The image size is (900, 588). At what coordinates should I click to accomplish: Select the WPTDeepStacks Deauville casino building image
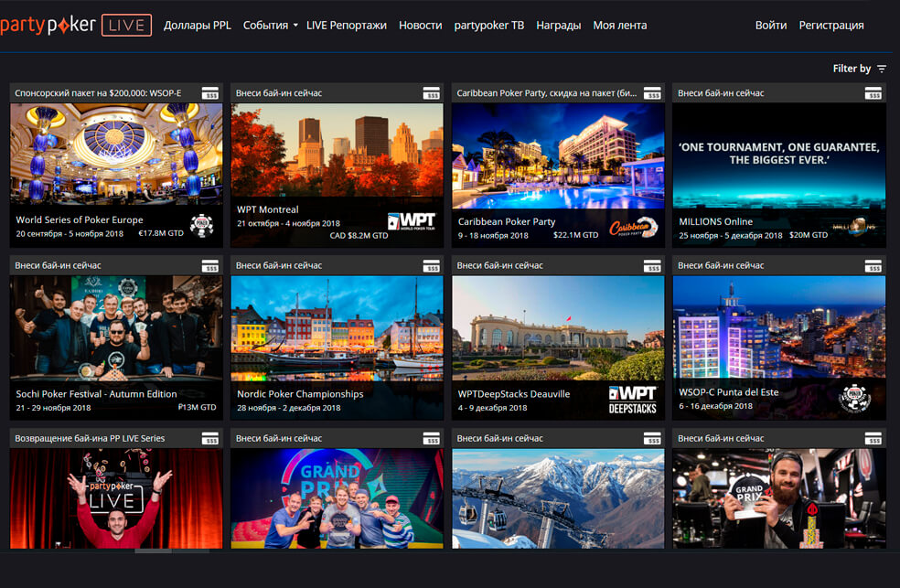coord(558,328)
